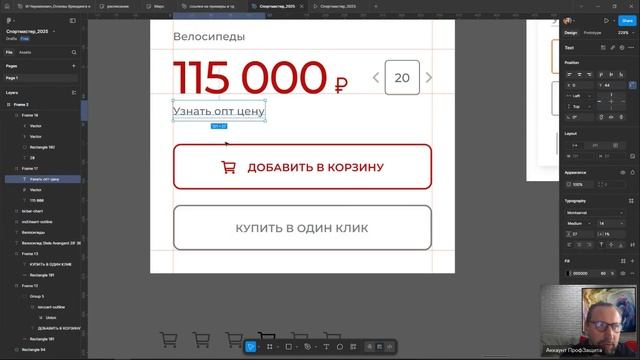Align bottom icon in Position section
Screen dimensions: 640x360
click(x=621, y=75)
